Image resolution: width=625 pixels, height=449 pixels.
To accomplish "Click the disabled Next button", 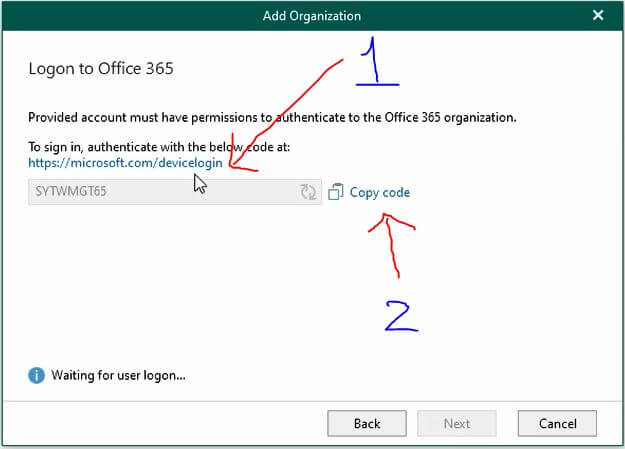I will pos(457,423).
